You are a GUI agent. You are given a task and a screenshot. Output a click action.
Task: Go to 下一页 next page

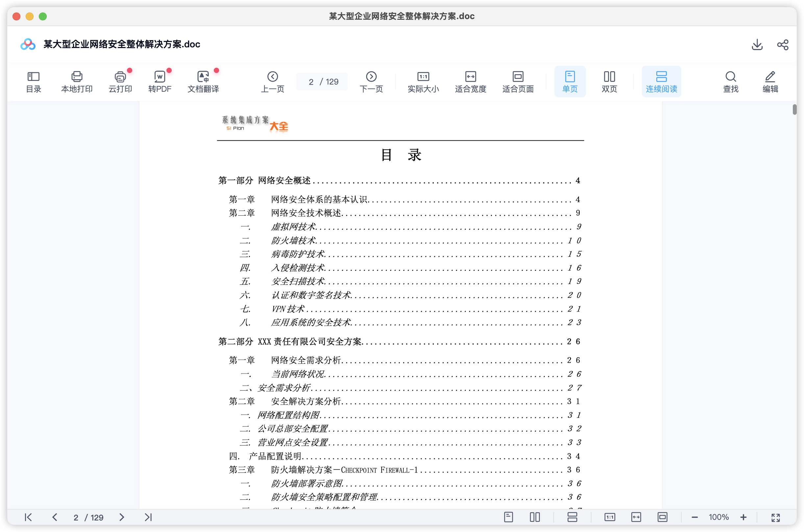click(x=371, y=82)
